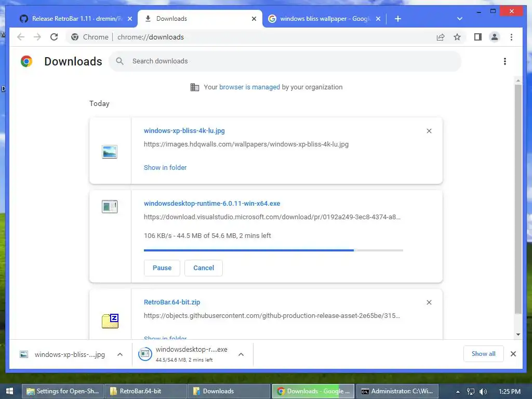532x399 pixels.
Task: Close the windows bliss wallpaper tab
Action: (378, 19)
